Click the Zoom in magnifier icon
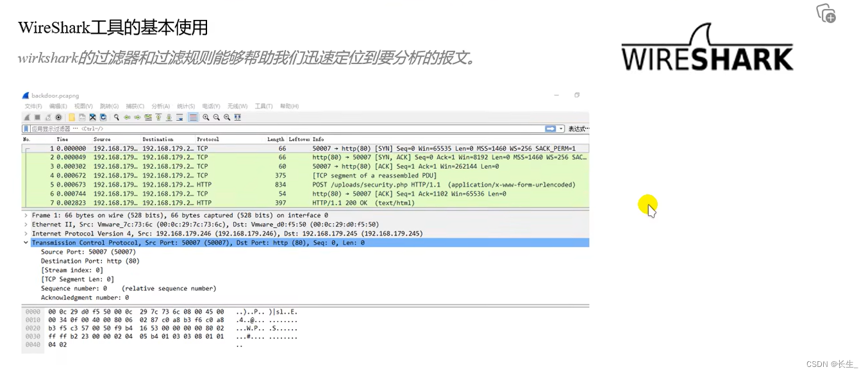The image size is (868, 374). (x=206, y=117)
